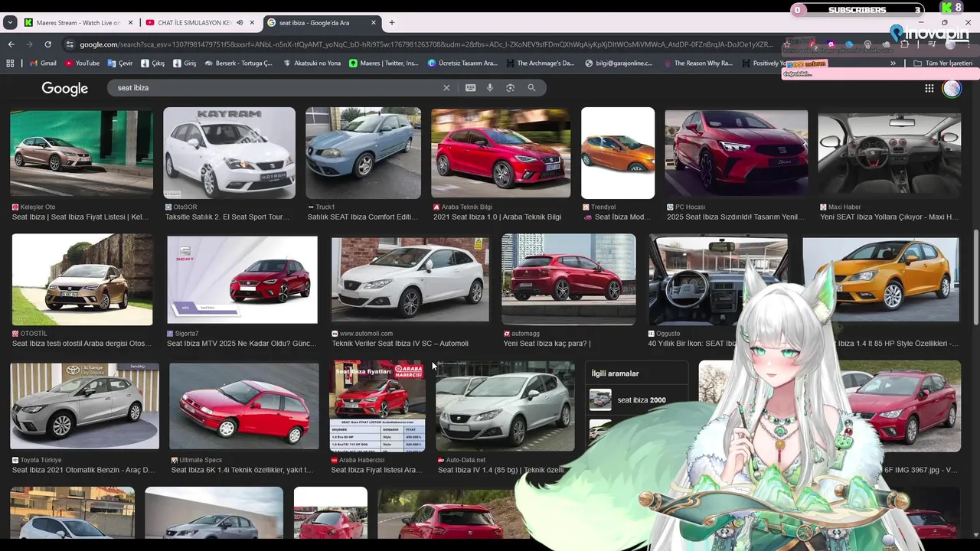
Task: Open the Google account avatar
Action: [x=952, y=89]
